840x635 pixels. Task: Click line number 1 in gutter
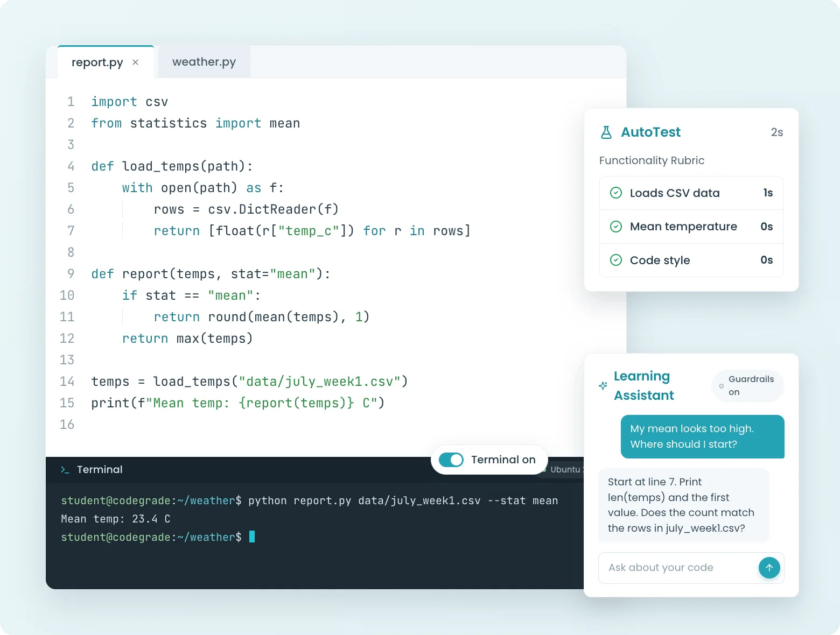(71, 102)
